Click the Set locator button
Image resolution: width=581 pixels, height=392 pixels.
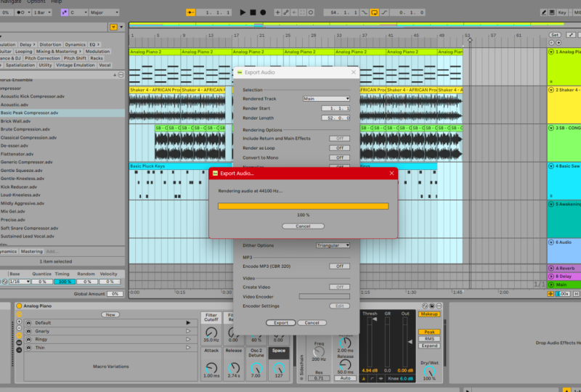[555, 35]
